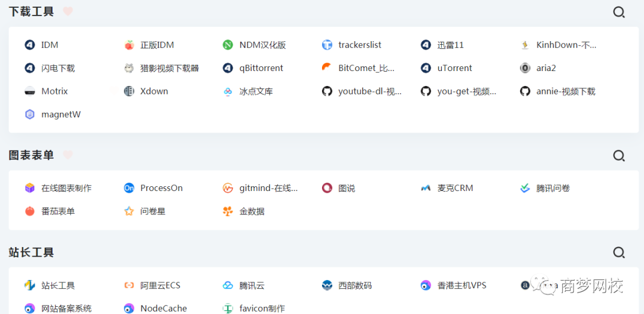
Task: Click the 阿里云ECS icon
Action: (129, 285)
